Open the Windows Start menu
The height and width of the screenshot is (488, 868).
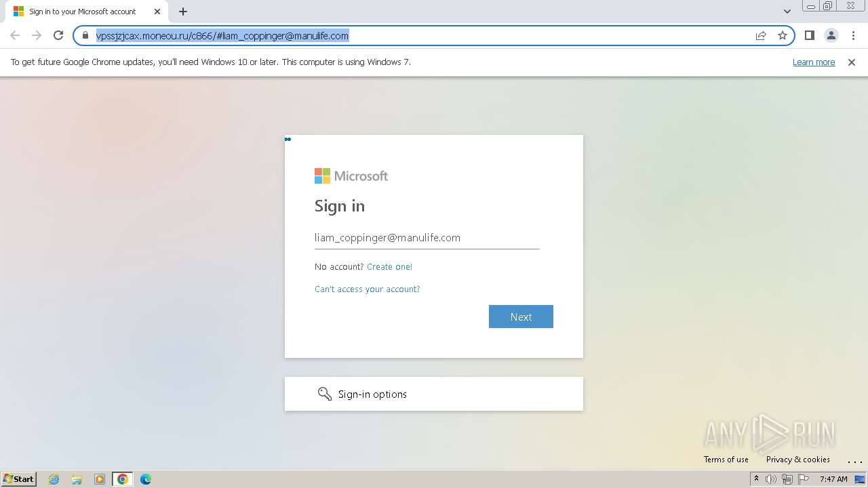coord(19,479)
